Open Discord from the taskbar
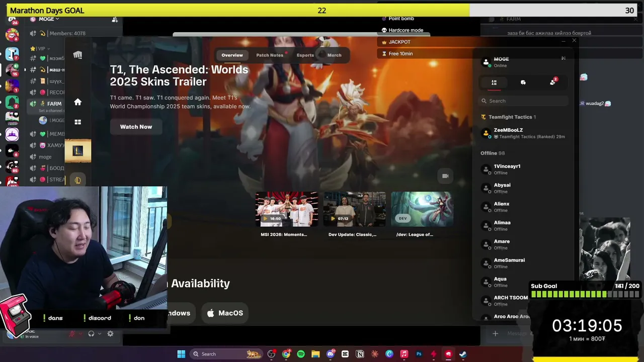This screenshot has width=644, height=362. (331, 354)
